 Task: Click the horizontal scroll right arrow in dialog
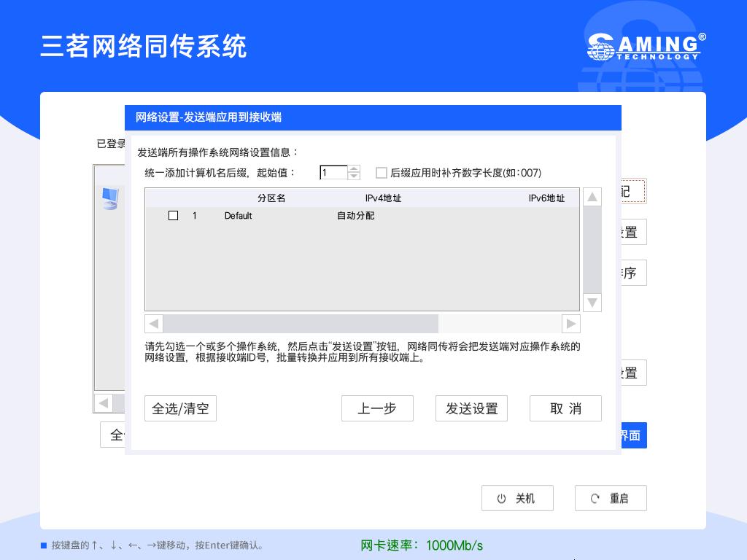pyautogui.click(x=570, y=324)
